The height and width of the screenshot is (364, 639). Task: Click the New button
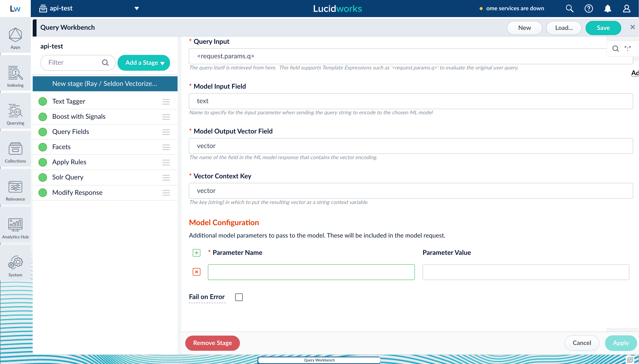pos(524,28)
